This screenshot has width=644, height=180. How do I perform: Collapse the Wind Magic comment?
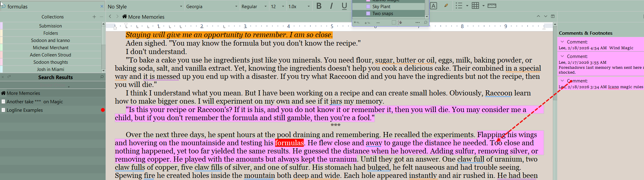pyautogui.click(x=562, y=42)
